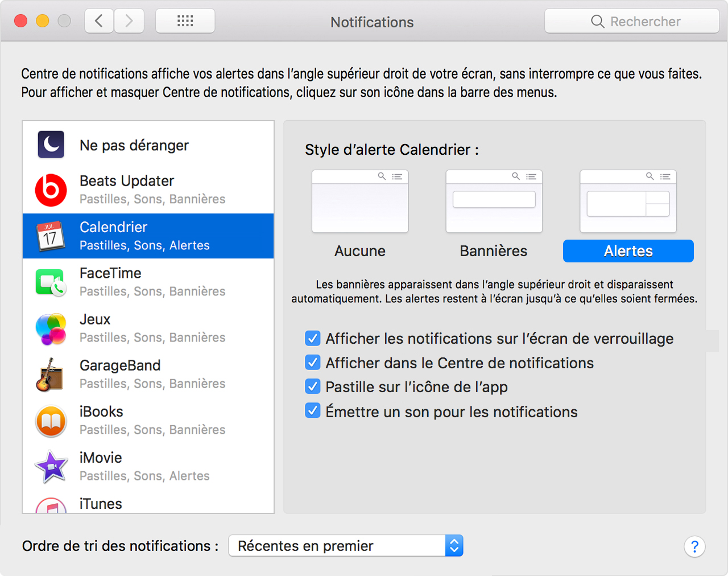
Task: Select the iBooks orange book icon
Action: [x=51, y=421]
